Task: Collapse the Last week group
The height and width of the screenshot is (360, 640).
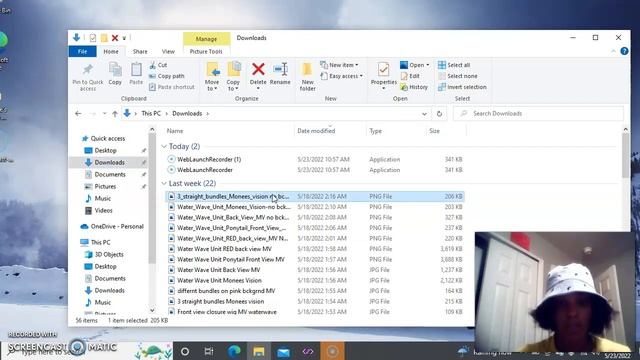Action: (164, 183)
